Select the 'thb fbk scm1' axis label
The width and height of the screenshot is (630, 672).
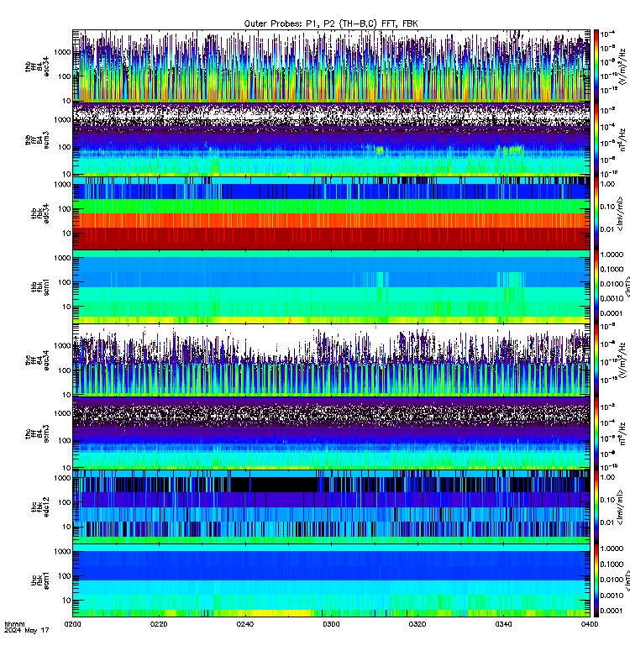click(x=40, y=286)
